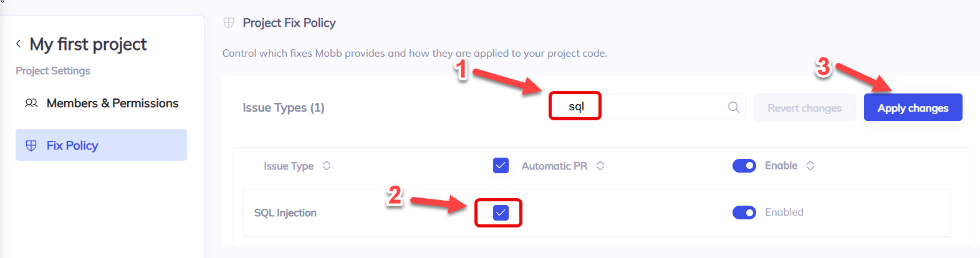Click the back chevron beside My first project
The height and width of the screenshot is (258, 980).
pos(19,44)
